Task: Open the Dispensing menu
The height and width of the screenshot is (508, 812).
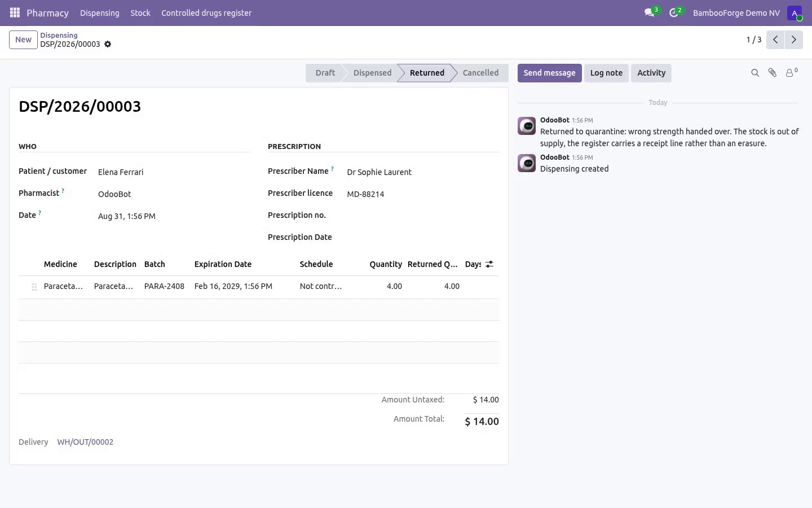Action: point(100,13)
